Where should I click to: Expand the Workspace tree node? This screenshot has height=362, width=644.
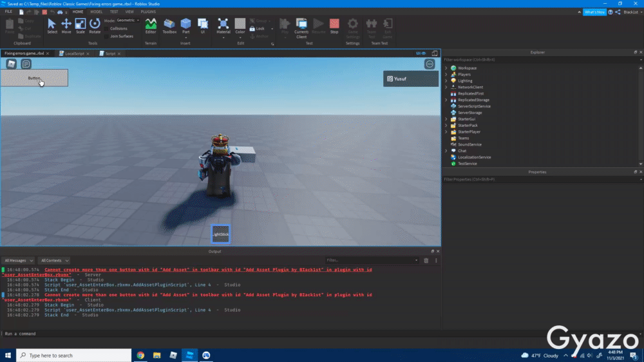coord(446,68)
